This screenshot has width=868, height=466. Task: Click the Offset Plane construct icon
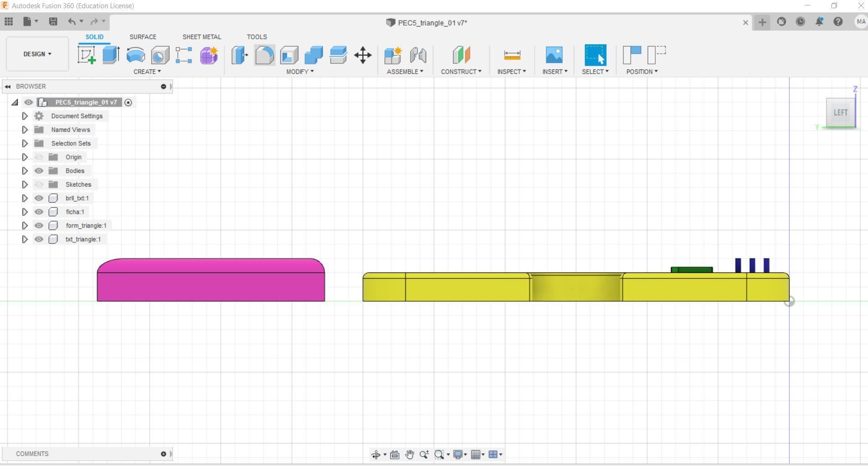[461, 55]
